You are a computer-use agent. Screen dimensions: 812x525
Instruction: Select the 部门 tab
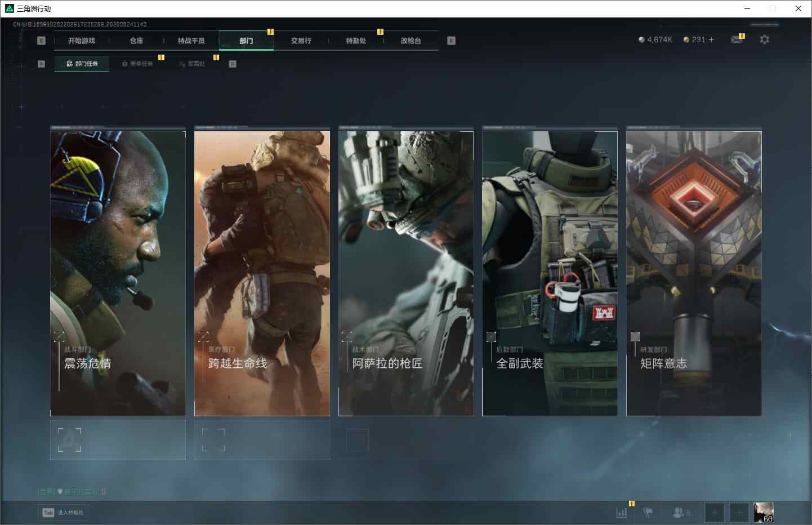click(x=246, y=41)
